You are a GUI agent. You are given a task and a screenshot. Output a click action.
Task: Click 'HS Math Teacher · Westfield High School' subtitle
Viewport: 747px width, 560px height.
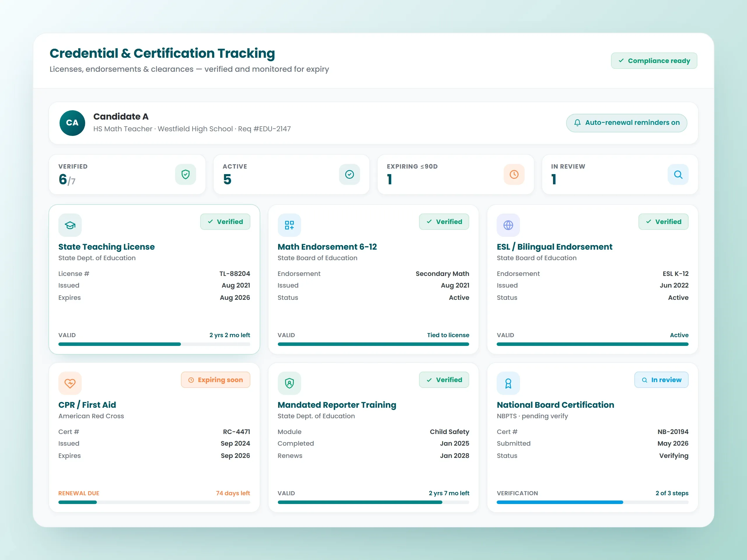[163, 129]
